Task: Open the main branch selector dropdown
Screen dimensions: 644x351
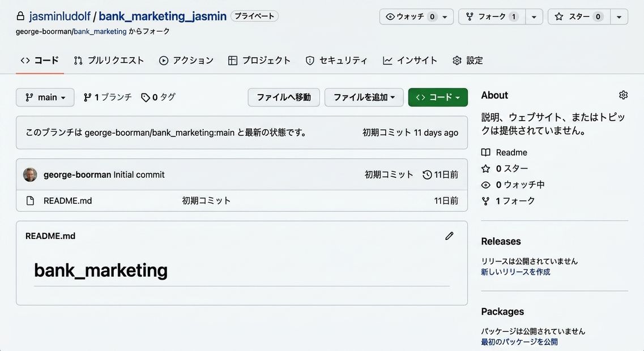Action: tap(45, 97)
